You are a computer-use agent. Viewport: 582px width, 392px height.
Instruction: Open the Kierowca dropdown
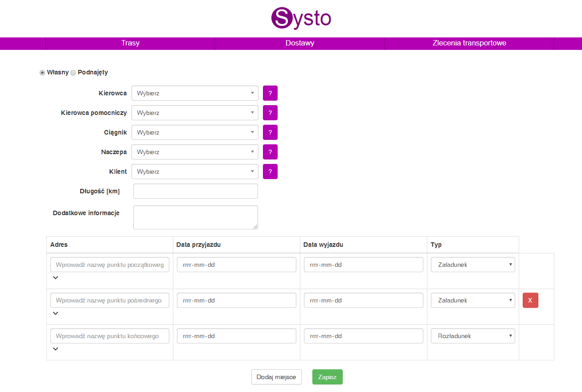click(x=195, y=94)
